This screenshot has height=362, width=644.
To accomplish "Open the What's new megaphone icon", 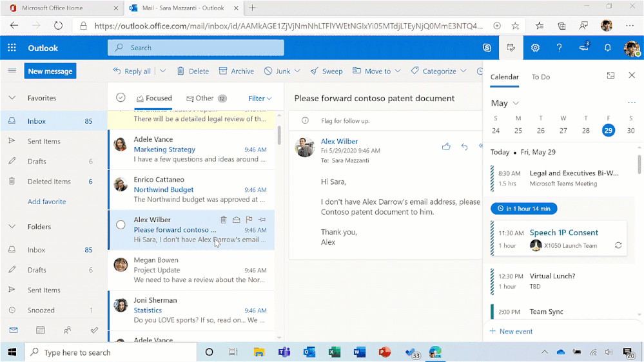I will click(x=583, y=47).
